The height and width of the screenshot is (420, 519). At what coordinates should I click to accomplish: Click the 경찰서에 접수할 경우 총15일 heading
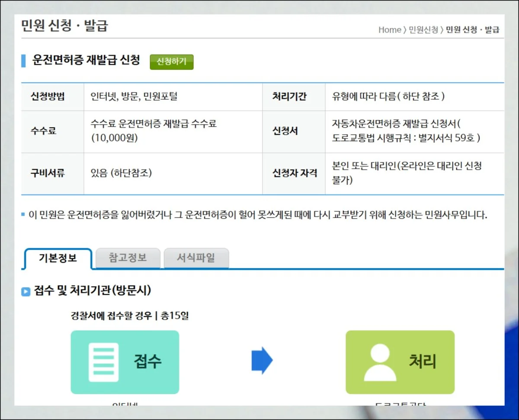[x=130, y=316]
